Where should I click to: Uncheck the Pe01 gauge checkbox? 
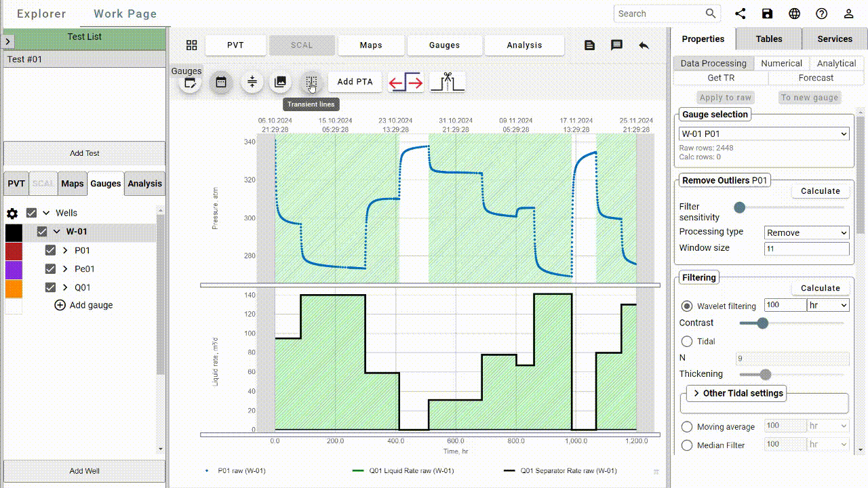pyautogui.click(x=50, y=268)
